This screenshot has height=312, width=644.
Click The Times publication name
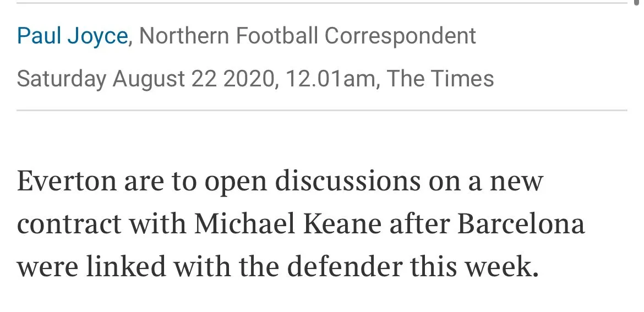click(440, 79)
